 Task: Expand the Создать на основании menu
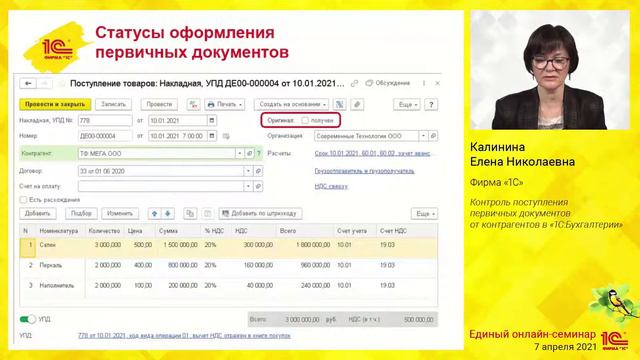point(291,104)
